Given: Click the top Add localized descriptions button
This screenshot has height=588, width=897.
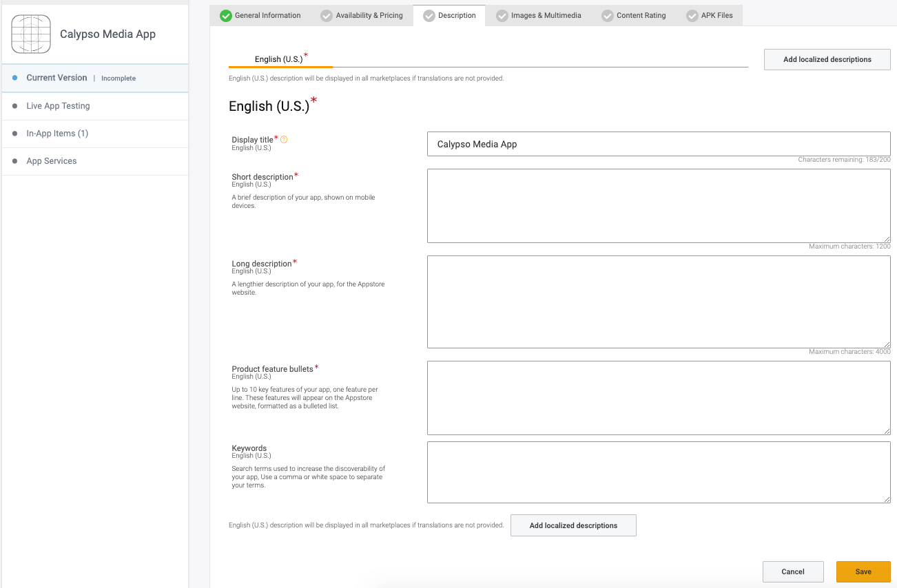Looking at the screenshot, I should (827, 59).
